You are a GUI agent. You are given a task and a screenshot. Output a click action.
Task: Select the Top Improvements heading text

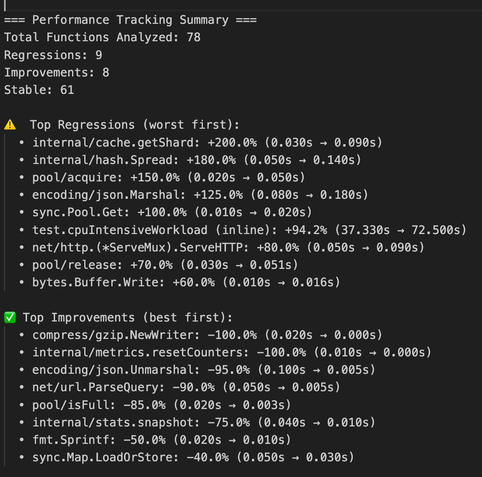[x=127, y=317]
